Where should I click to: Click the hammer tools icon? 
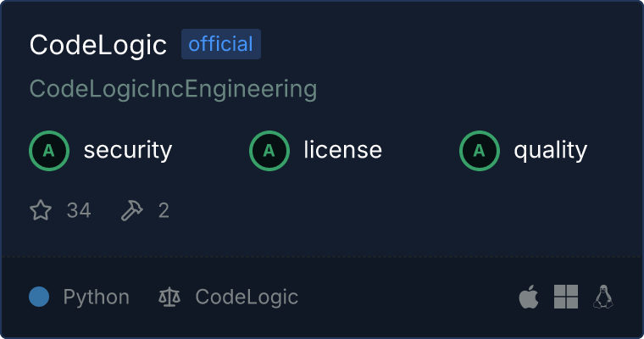(x=132, y=210)
